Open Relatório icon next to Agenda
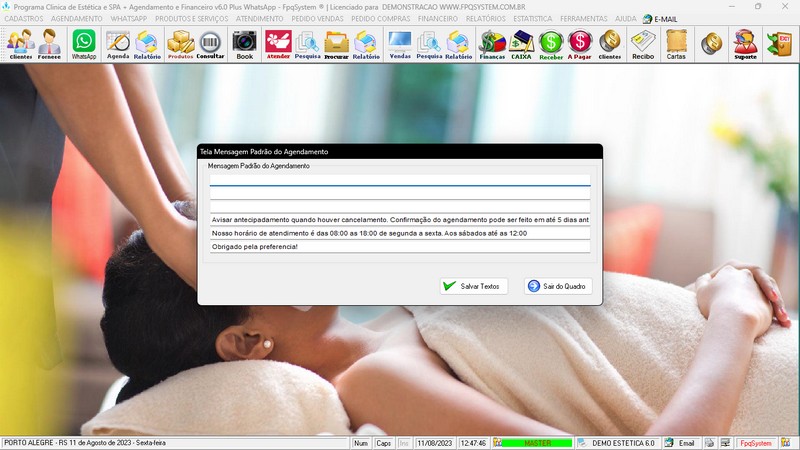 pos(147,44)
